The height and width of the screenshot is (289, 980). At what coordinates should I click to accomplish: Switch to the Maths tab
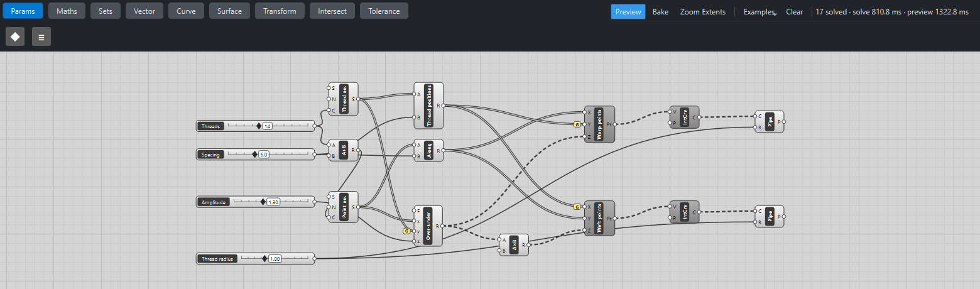click(x=67, y=11)
